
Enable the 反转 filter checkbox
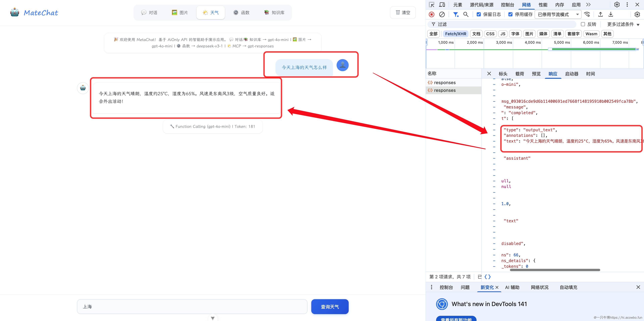coord(583,24)
